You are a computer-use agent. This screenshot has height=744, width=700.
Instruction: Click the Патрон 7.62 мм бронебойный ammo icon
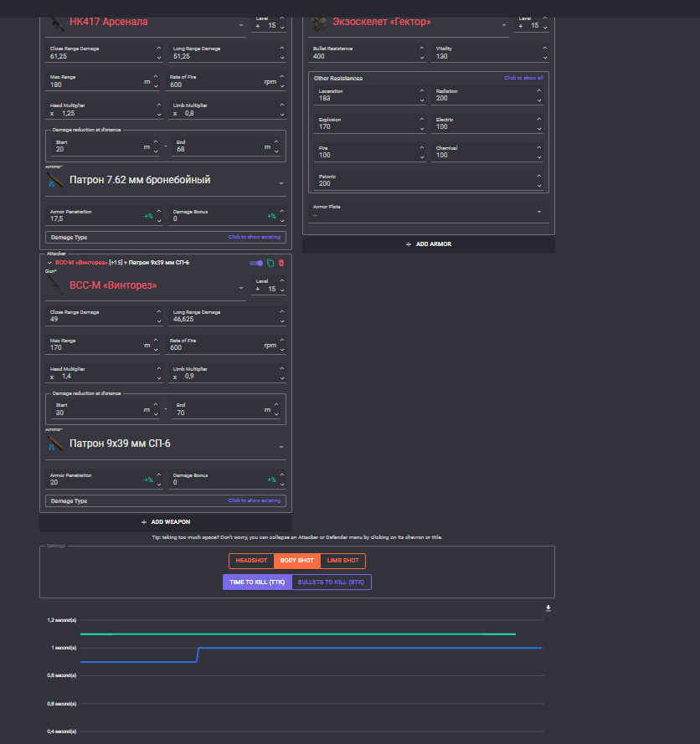[55, 180]
